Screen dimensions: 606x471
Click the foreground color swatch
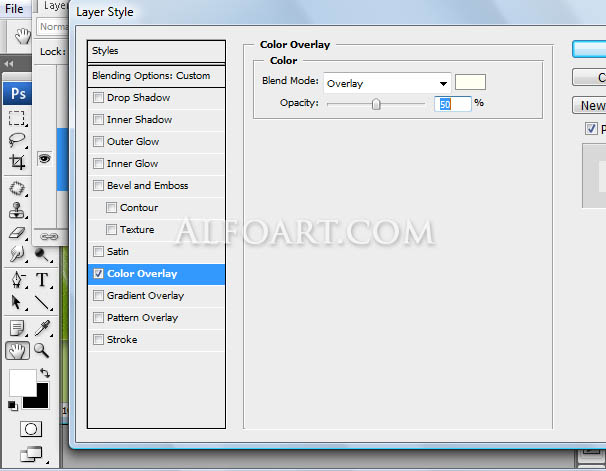click(23, 383)
